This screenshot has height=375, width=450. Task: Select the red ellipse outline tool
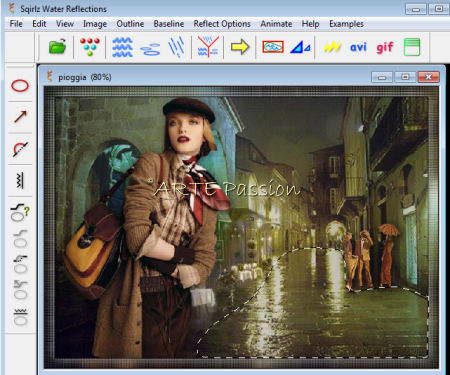[x=20, y=86]
